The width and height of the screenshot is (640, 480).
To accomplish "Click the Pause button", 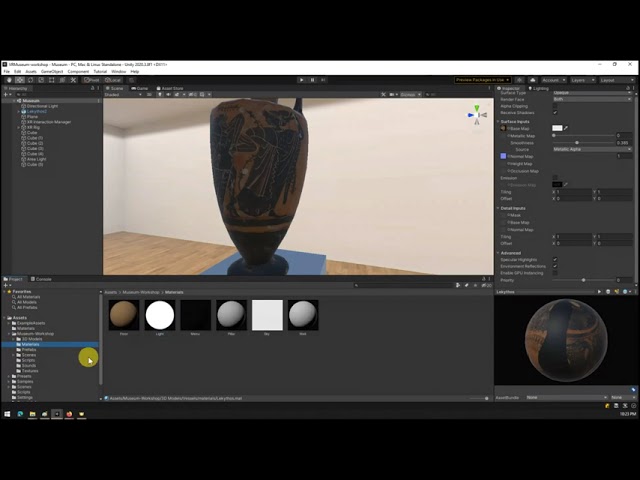I will coord(312,80).
